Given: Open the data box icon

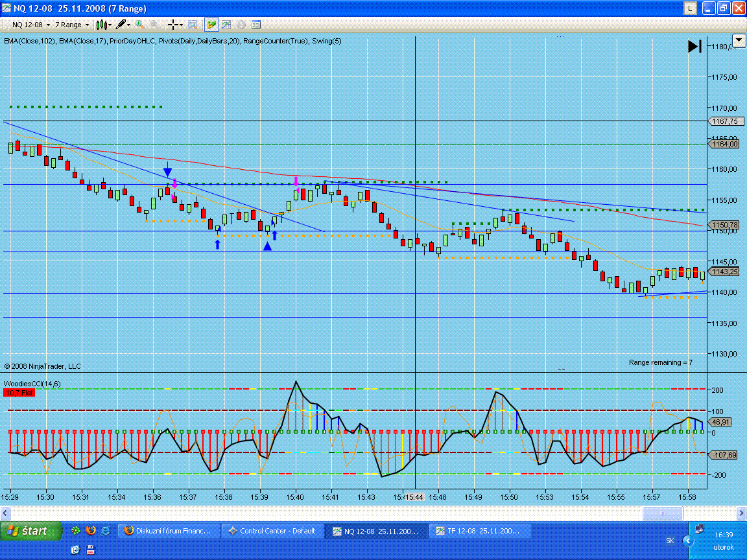Looking at the screenshot, I should [193, 25].
